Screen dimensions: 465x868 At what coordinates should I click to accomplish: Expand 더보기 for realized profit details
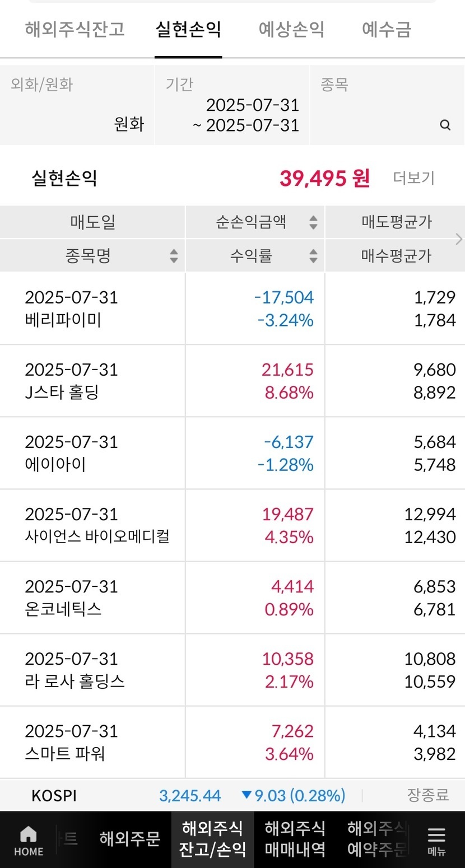click(413, 178)
